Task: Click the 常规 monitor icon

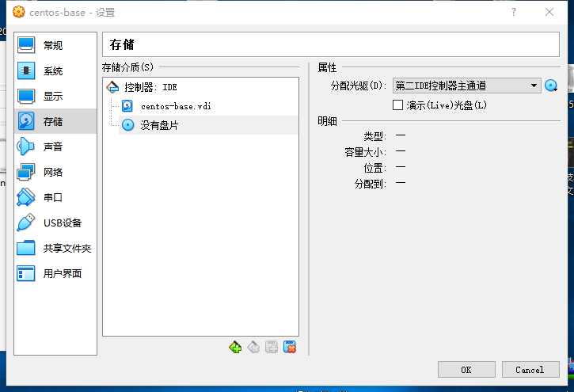Action: pos(26,45)
